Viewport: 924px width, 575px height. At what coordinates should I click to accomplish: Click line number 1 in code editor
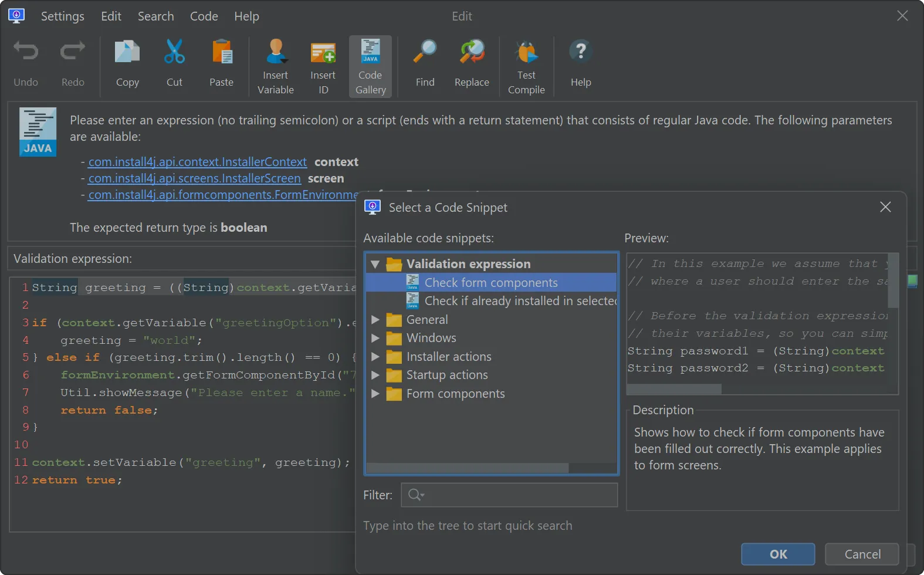click(25, 287)
